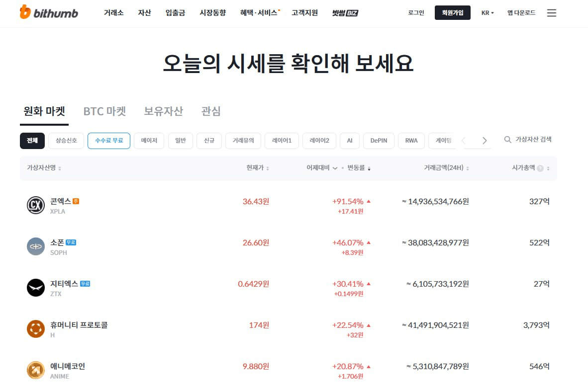588x392 pixels.
Task: Enable the 상승신호 filter chip
Action: click(66, 141)
